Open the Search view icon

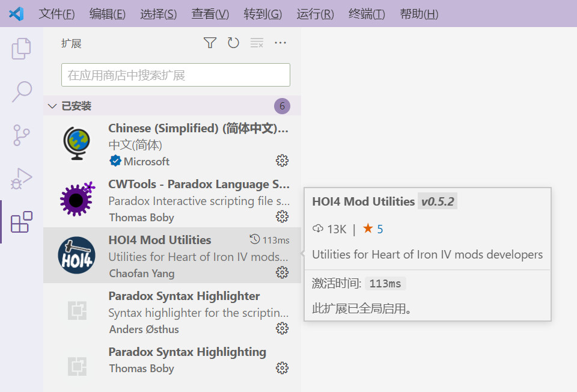coord(22,92)
